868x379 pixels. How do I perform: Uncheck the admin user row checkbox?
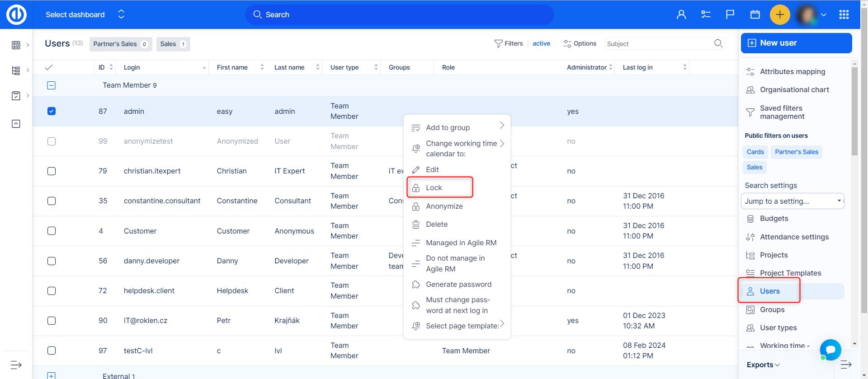[x=52, y=111]
